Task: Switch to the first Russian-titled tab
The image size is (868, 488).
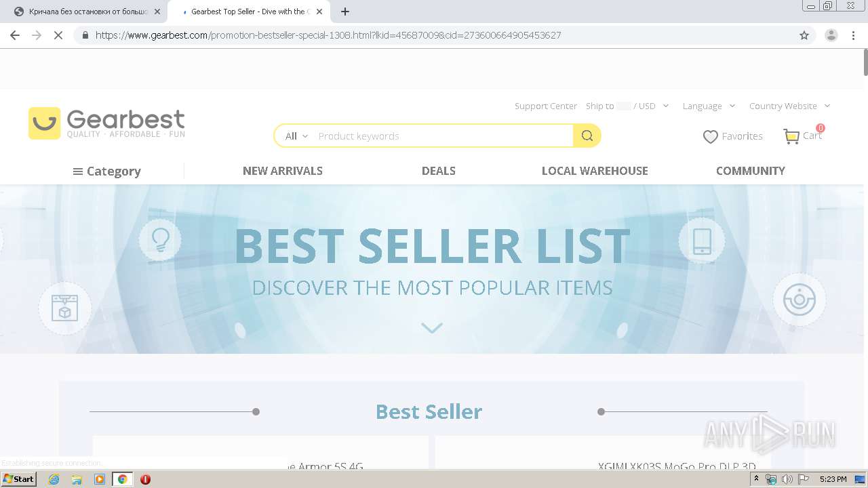Action: 87,12
